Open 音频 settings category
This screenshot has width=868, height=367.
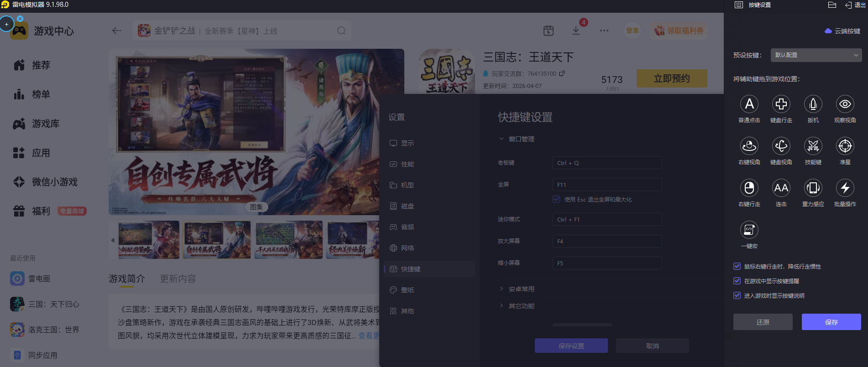[x=429, y=227]
